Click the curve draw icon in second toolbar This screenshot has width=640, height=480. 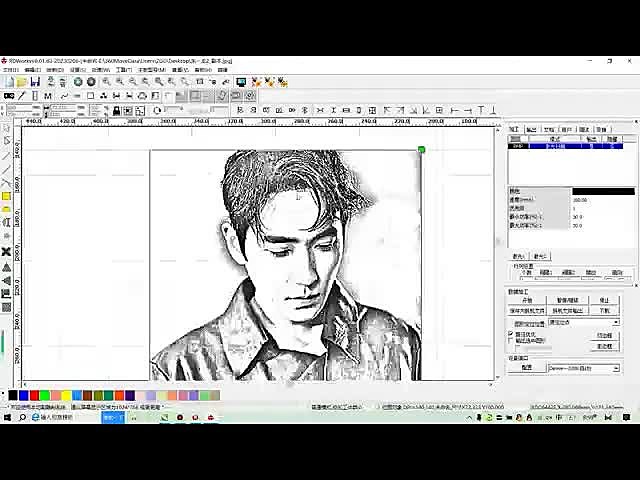click(x=64, y=96)
